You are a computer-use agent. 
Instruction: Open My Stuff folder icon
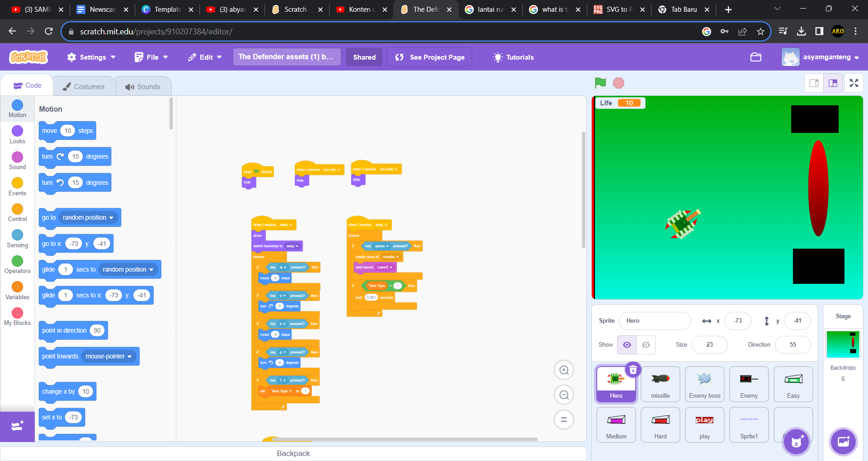click(755, 57)
